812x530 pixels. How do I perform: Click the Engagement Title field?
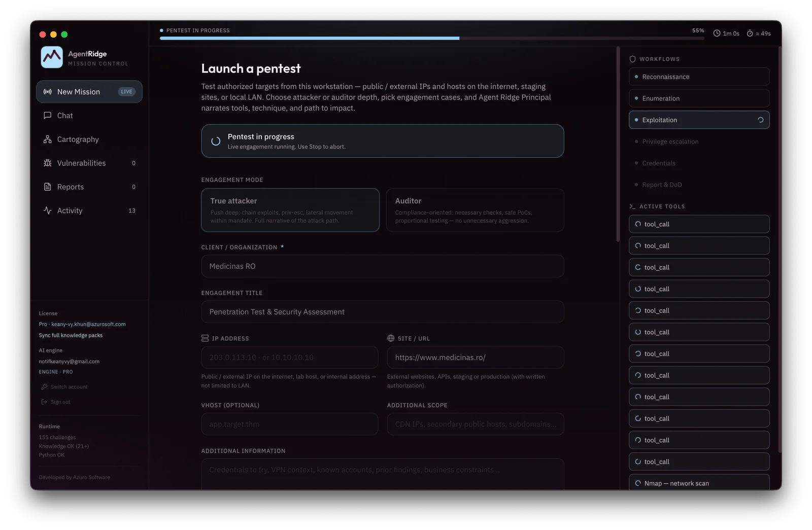click(x=383, y=312)
